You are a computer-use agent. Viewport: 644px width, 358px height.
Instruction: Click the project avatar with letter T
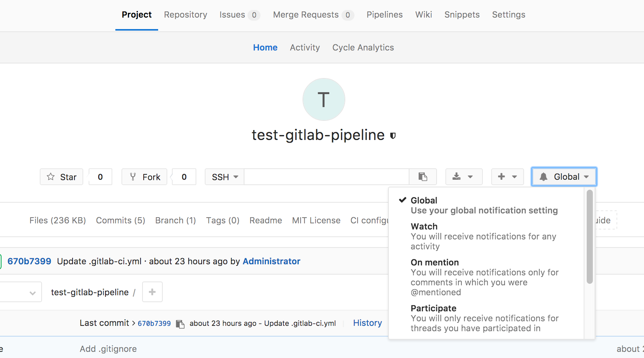(324, 99)
